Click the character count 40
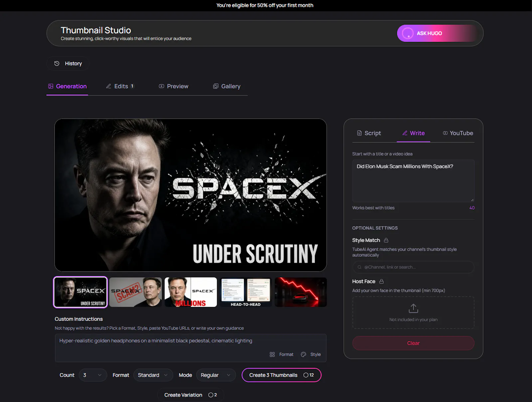 (472, 208)
